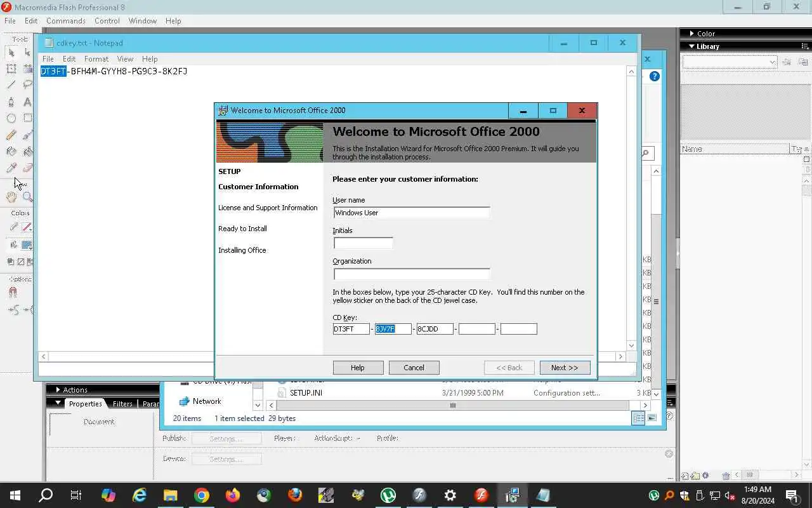Select the Line tool in Flash tools
The width and height of the screenshot is (812, 508).
[11, 84]
